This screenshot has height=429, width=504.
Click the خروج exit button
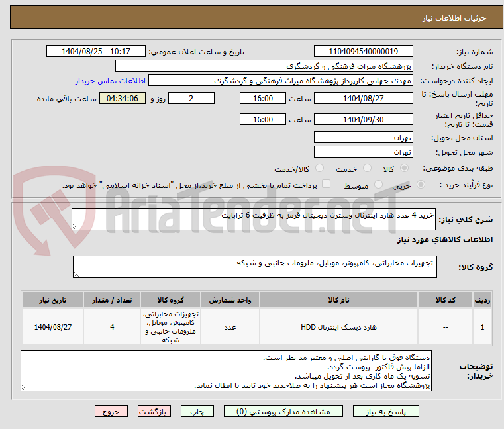[111, 411]
